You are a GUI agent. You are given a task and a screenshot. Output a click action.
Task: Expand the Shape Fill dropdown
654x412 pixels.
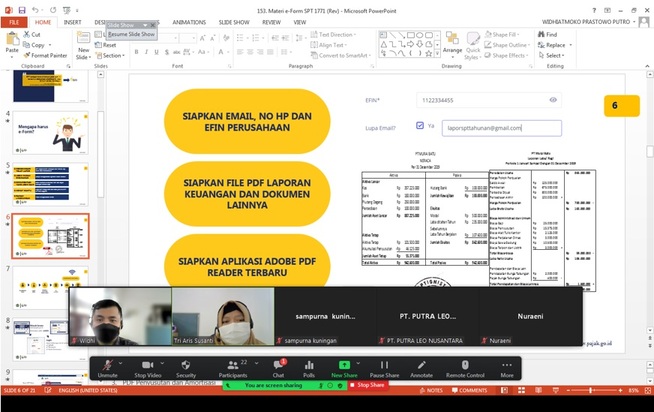(x=514, y=34)
